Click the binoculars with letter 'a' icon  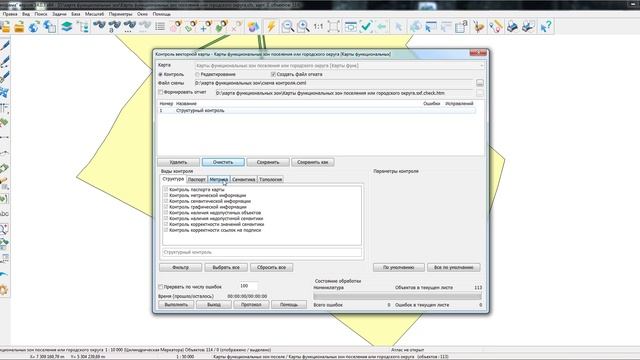tap(114, 27)
